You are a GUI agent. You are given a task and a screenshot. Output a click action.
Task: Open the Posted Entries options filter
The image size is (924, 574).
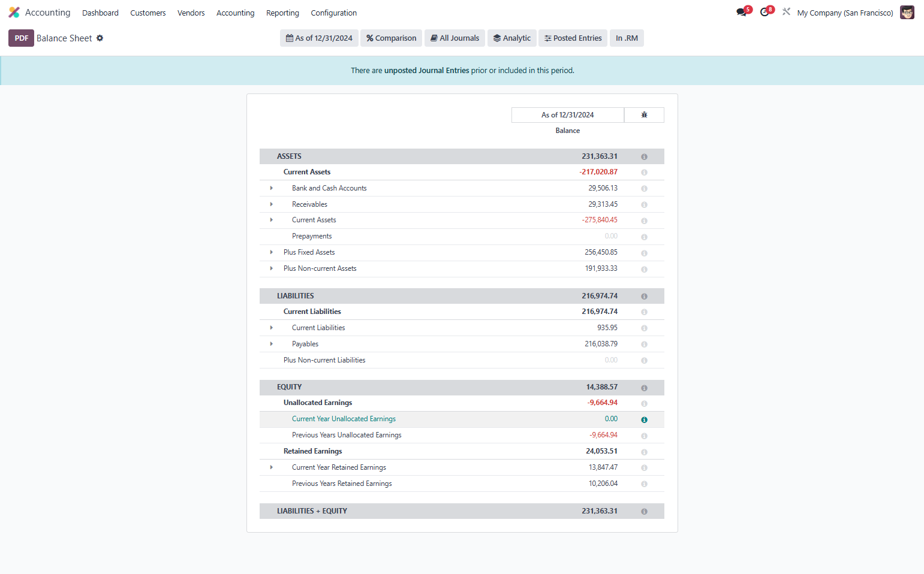(573, 38)
